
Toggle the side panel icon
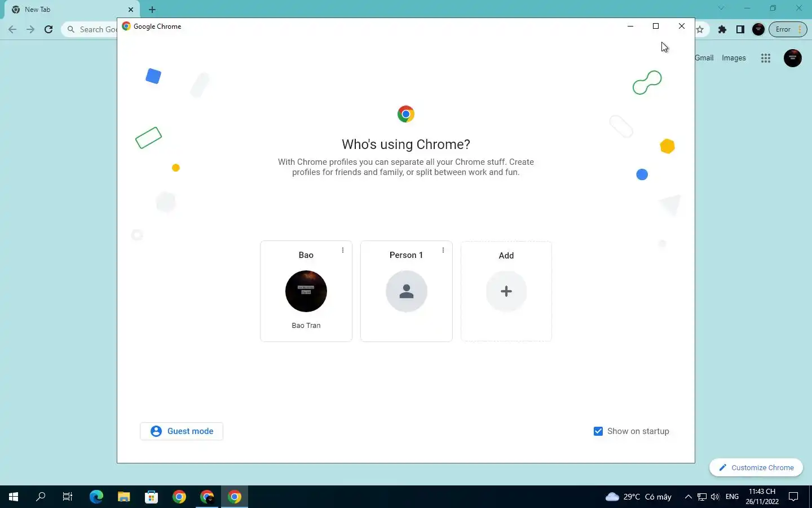pyautogui.click(x=740, y=29)
